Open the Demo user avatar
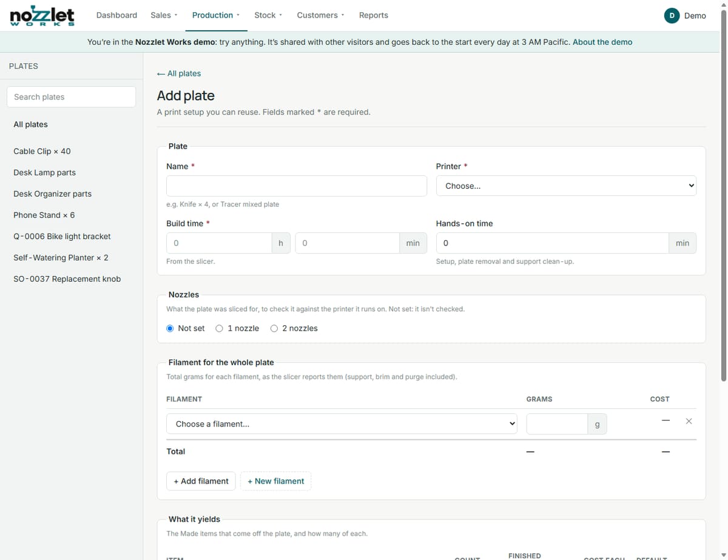728x560 pixels. pyautogui.click(x=672, y=16)
